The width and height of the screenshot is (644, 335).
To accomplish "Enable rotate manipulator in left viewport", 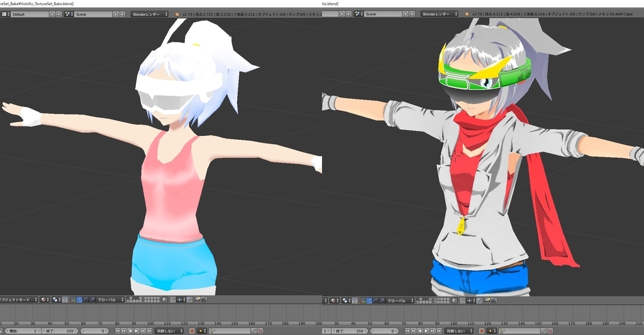I will (86, 300).
